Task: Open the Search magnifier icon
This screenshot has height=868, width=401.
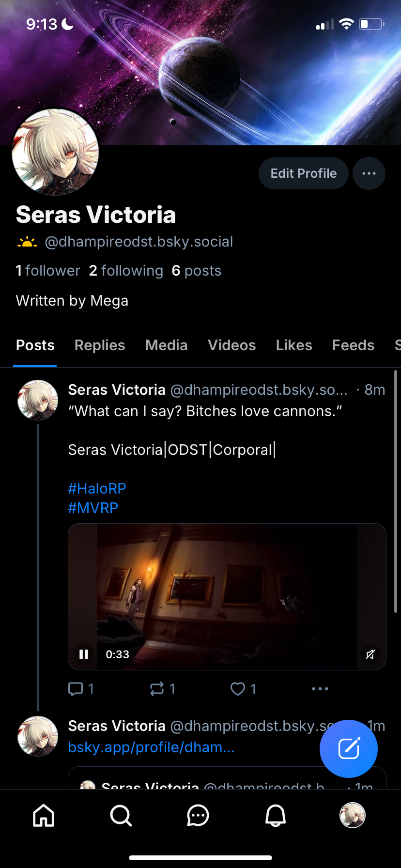Action: coord(121,815)
